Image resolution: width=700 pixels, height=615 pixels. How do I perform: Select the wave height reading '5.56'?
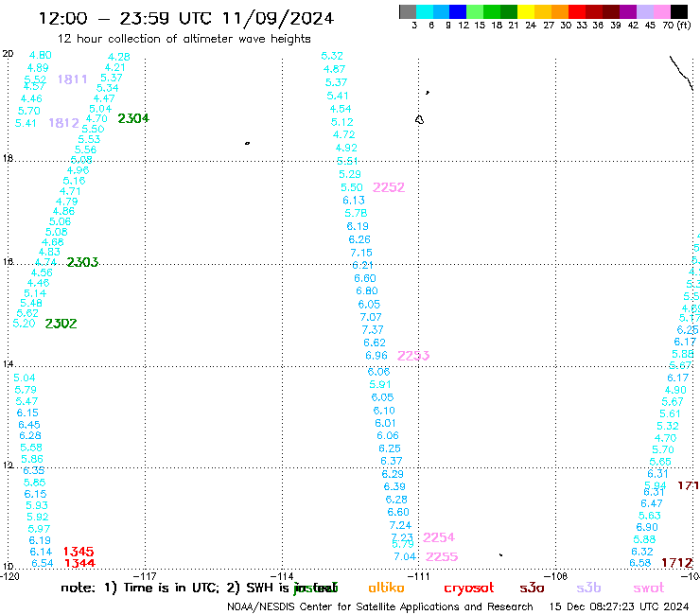tap(85, 149)
